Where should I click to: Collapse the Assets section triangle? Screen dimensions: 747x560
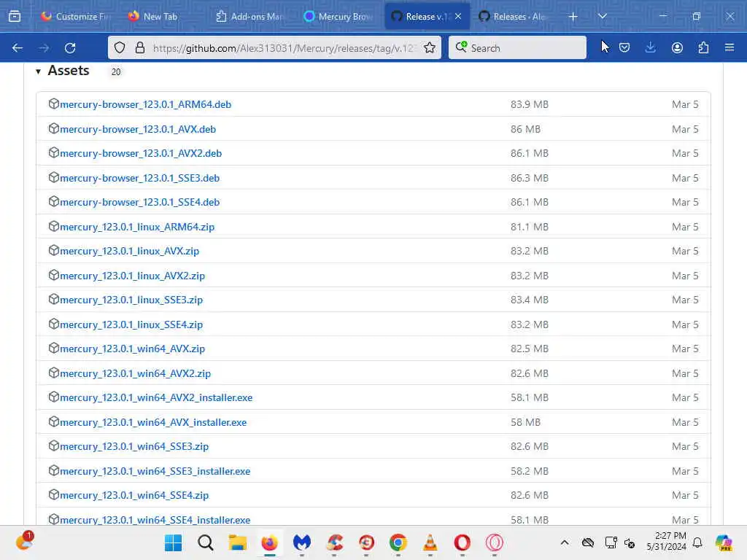coord(38,71)
